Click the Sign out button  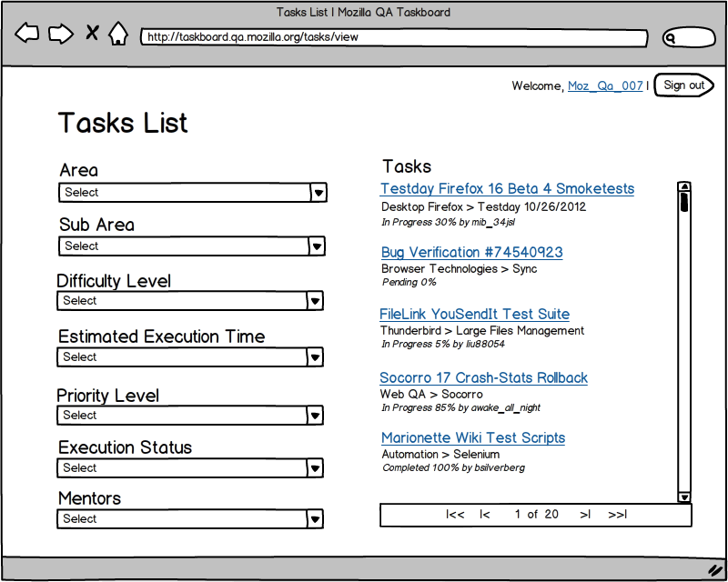(683, 85)
